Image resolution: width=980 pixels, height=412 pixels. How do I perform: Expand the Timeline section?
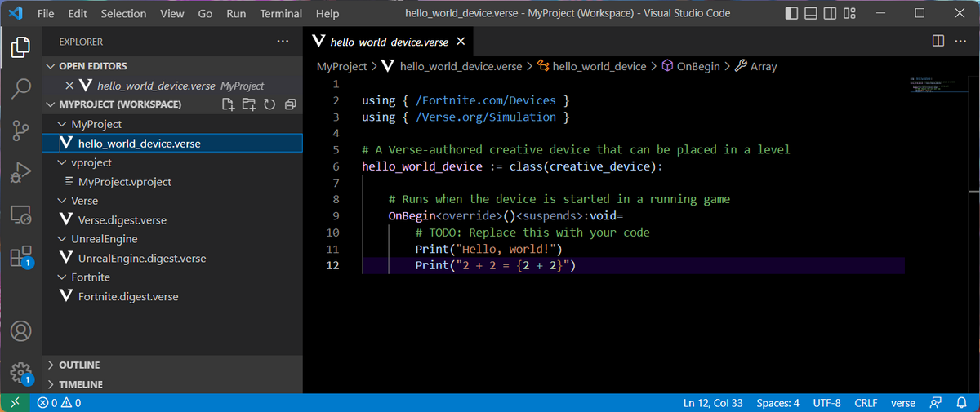click(172, 384)
